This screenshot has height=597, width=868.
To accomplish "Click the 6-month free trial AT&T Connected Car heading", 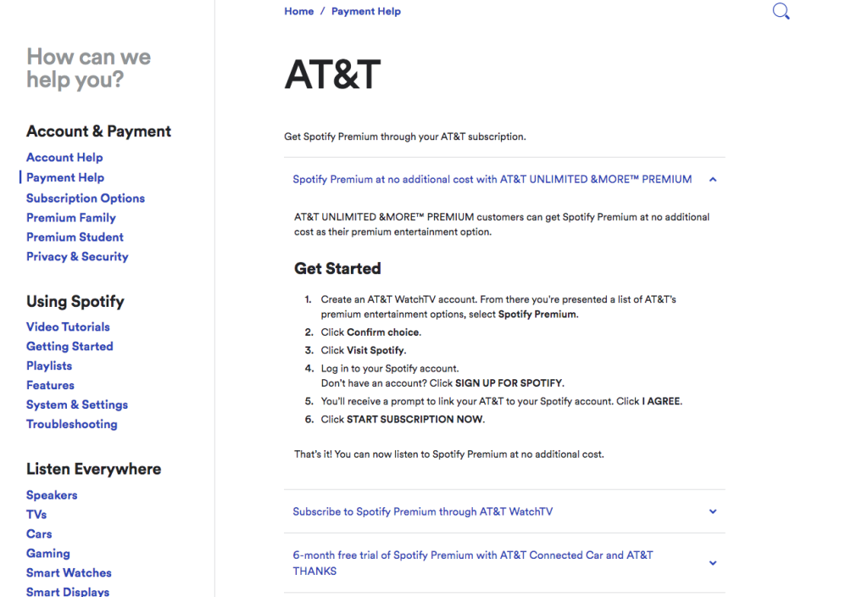I will click(473, 563).
